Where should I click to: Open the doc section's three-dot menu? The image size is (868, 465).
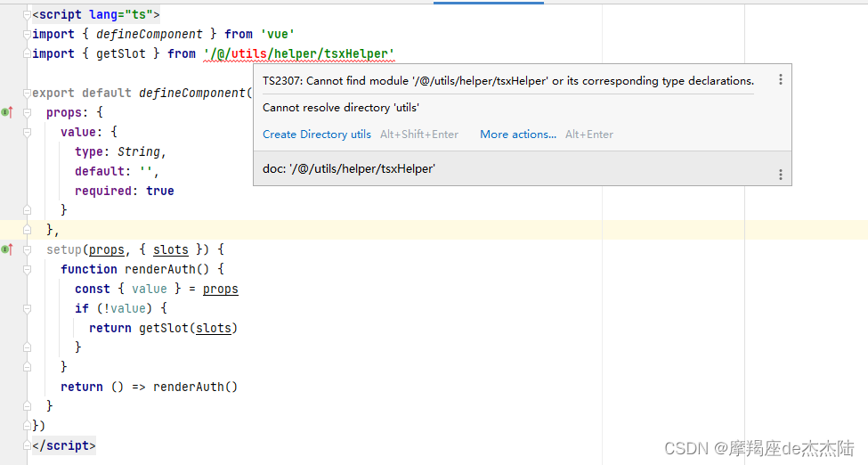click(781, 175)
